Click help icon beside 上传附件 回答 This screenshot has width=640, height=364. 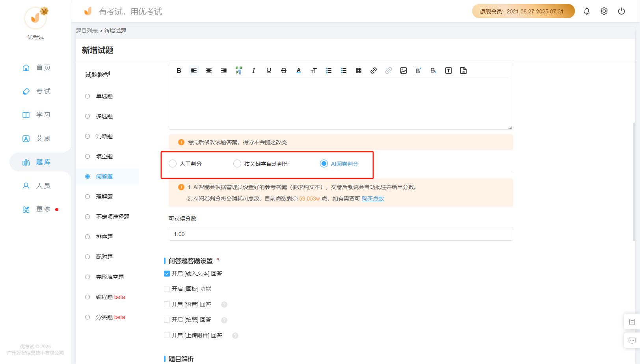pos(235,336)
